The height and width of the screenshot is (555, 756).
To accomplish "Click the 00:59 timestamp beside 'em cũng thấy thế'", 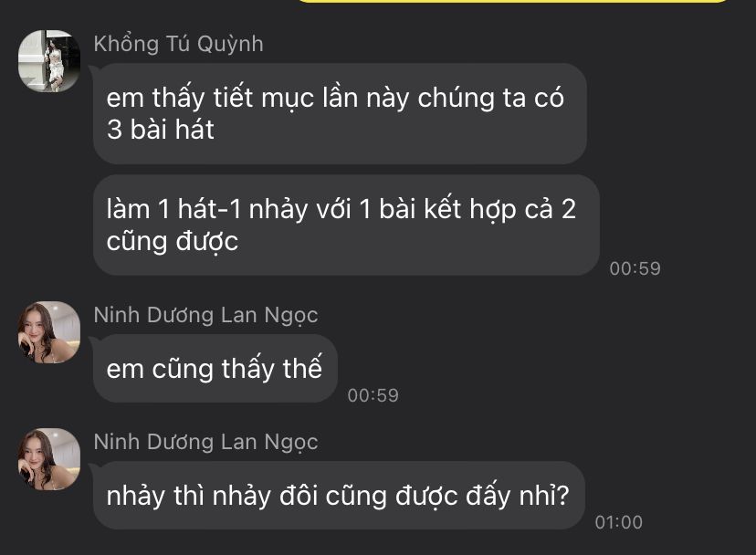I will pos(373,395).
